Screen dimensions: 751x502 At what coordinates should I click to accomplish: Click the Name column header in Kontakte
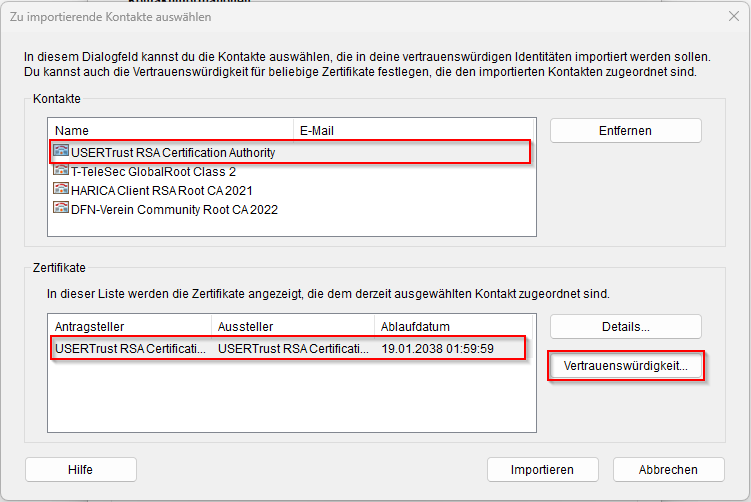click(171, 130)
